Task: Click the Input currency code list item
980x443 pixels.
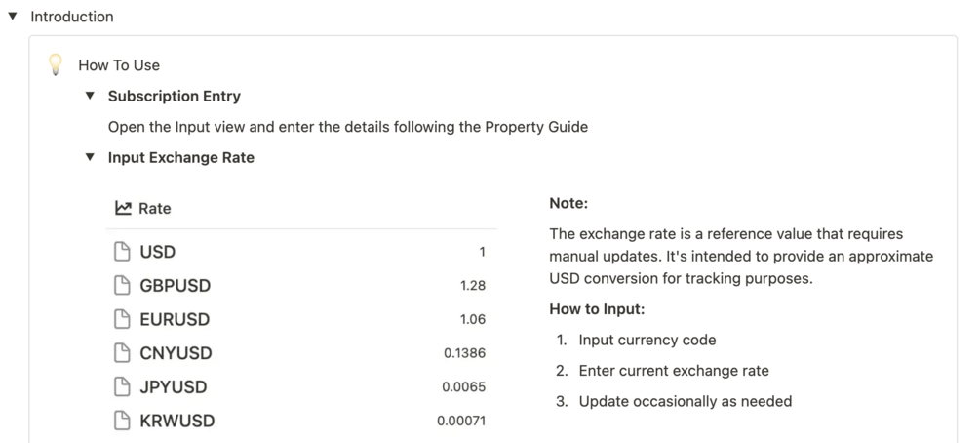Action: pyautogui.click(x=647, y=340)
